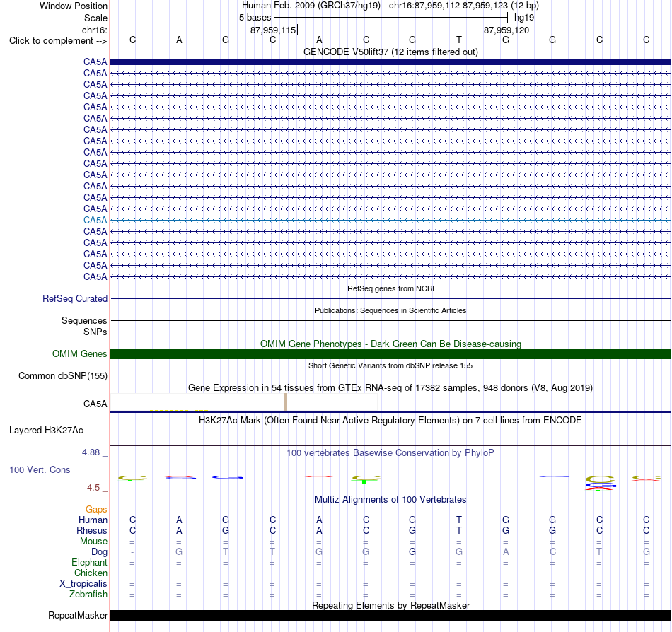Open '100 vertebrates Basewise Conservation by PhyloP' title
The width and height of the screenshot is (672, 632).
[x=390, y=452]
